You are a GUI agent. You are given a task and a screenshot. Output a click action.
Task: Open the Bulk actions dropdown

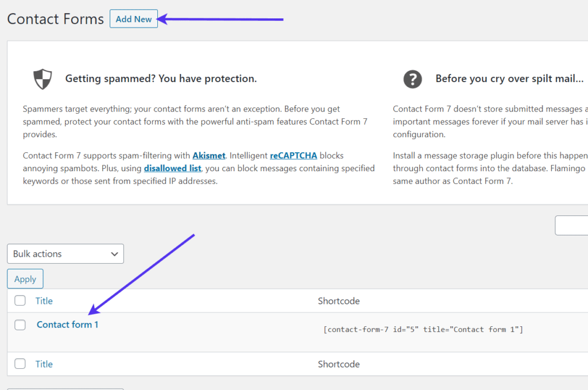click(65, 253)
